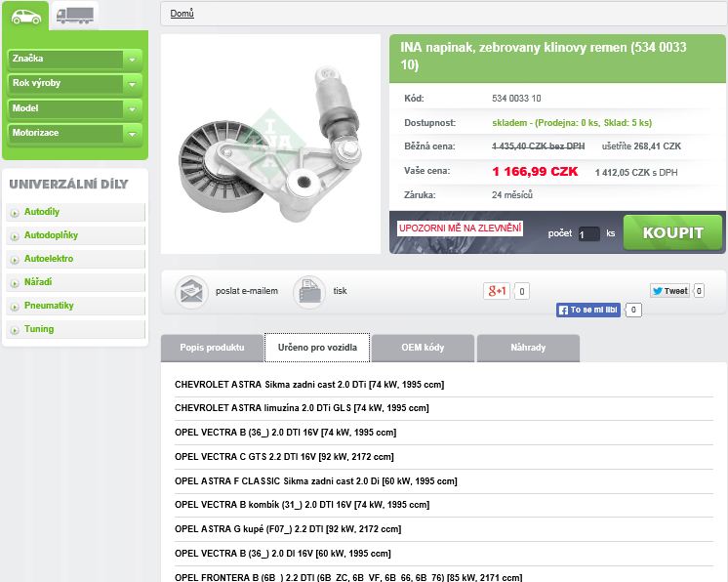Switch to the passenger car icon tab

25,16
